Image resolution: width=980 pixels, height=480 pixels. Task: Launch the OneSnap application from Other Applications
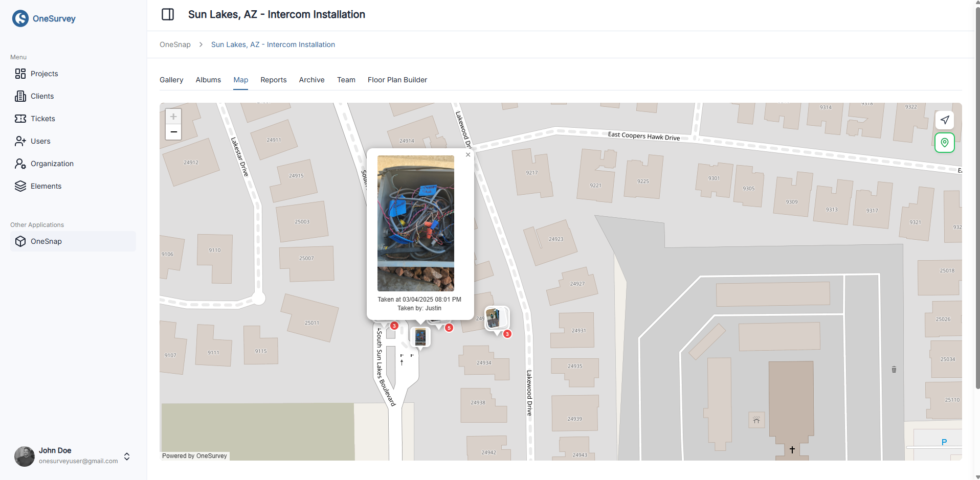coord(47,241)
